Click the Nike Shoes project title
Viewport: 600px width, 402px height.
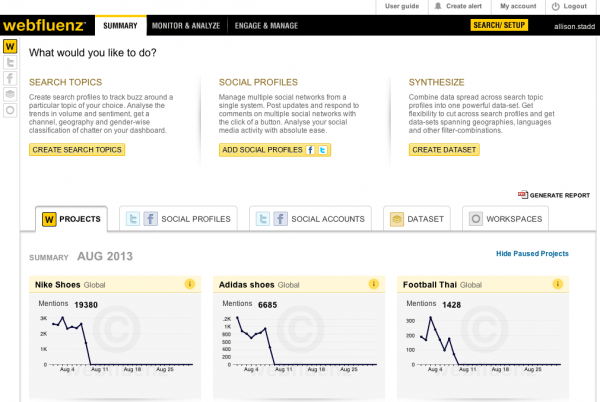(57, 285)
